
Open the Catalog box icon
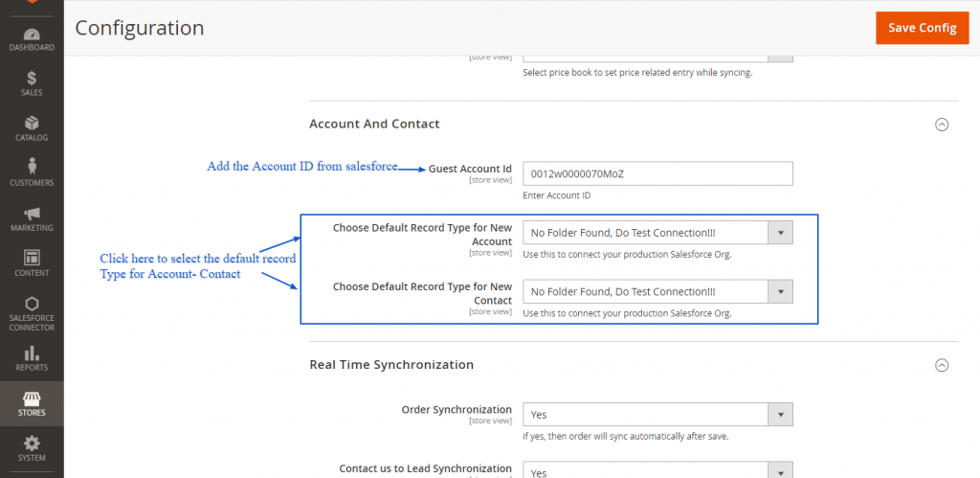[x=32, y=127]
